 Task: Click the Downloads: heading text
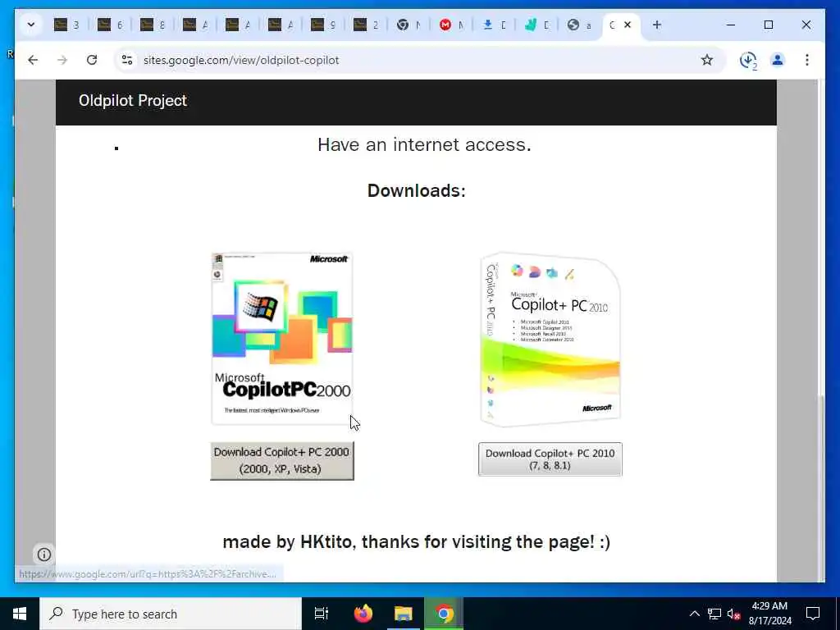click(416, 190)
